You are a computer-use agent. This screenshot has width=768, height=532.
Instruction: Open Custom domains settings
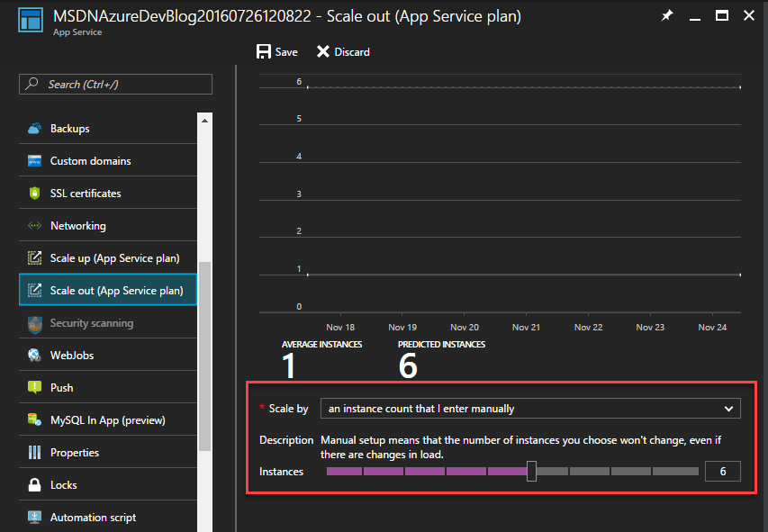point(108,160)
